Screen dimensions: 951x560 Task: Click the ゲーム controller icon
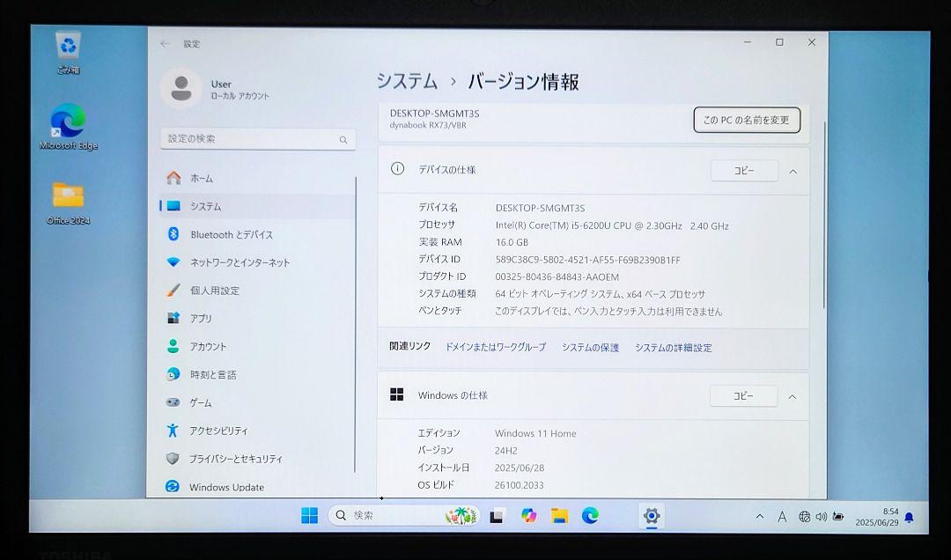173,402
